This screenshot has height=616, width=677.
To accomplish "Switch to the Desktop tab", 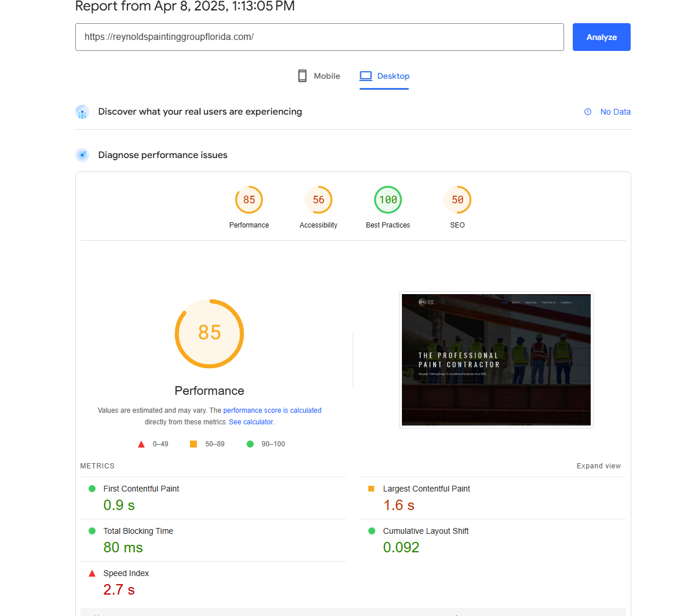I will [385, 76].
